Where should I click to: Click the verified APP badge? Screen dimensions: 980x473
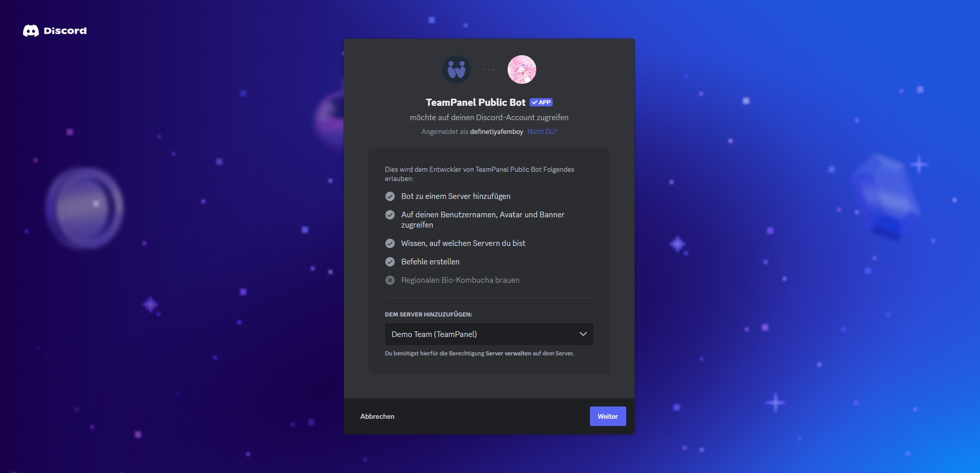click(x=541, y=102)
